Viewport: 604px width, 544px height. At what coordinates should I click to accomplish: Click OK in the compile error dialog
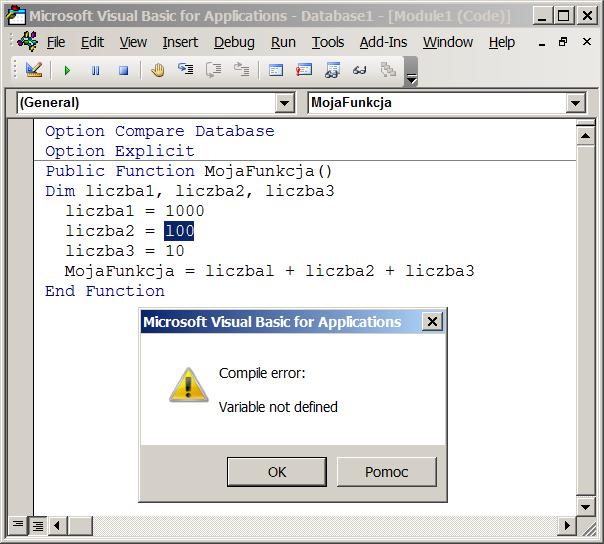(277, 472)
